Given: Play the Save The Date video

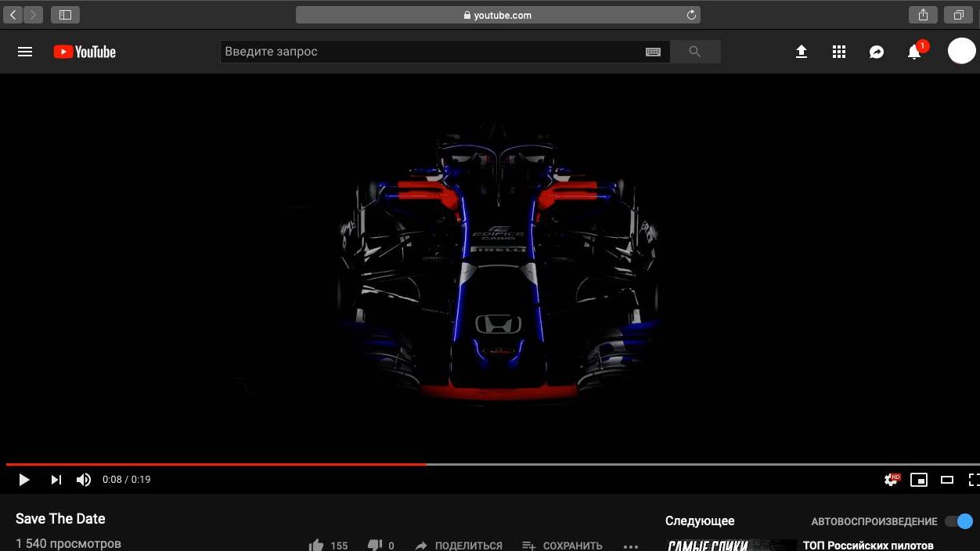Looking at the screenshot, I should [x=23, y=480].
